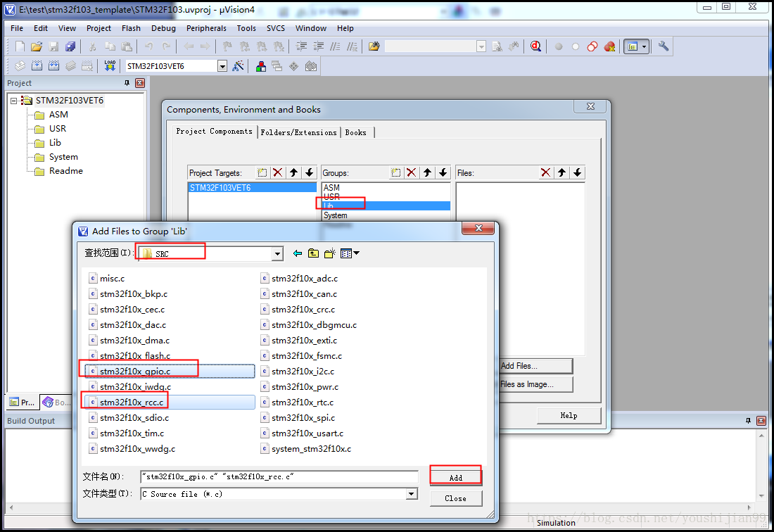Click the Translate current file icon
Screen dimensions: 774x532
coord(20,65)
